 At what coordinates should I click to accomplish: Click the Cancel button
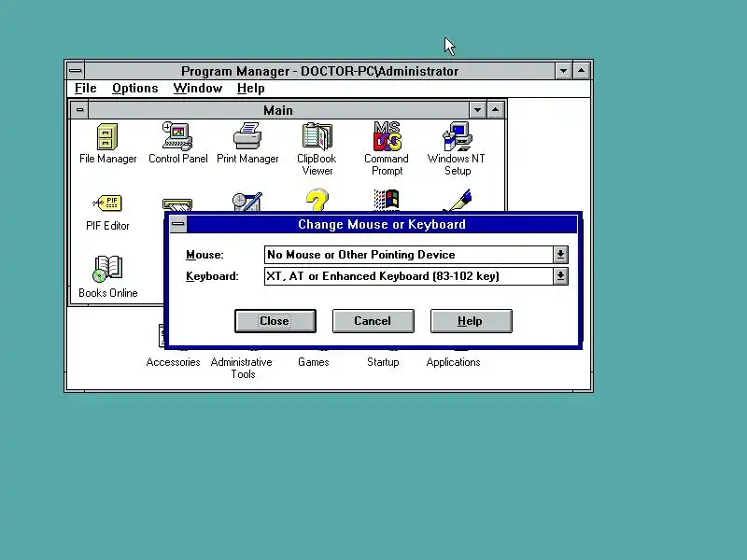(x=373, y=321)
